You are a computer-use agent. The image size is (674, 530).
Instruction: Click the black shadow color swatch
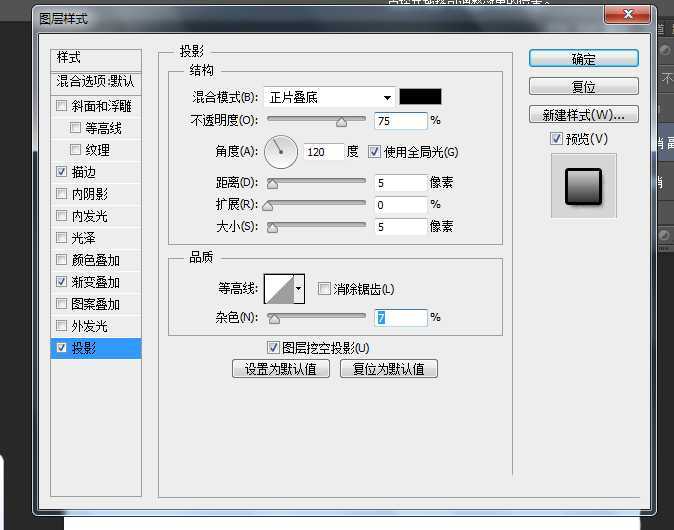tap(420, 97)
